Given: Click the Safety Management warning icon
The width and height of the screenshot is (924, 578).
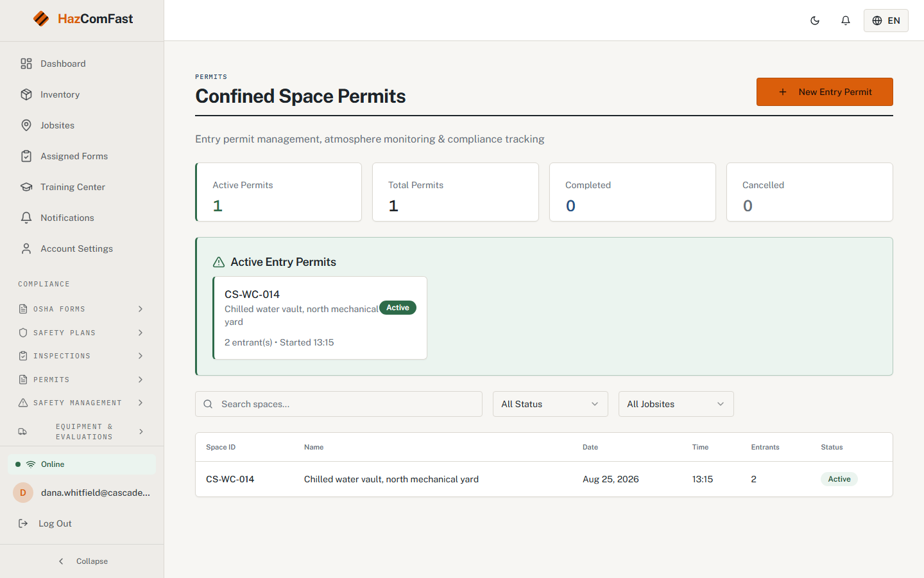Looking at the screenshot, I should pos(23,403).
